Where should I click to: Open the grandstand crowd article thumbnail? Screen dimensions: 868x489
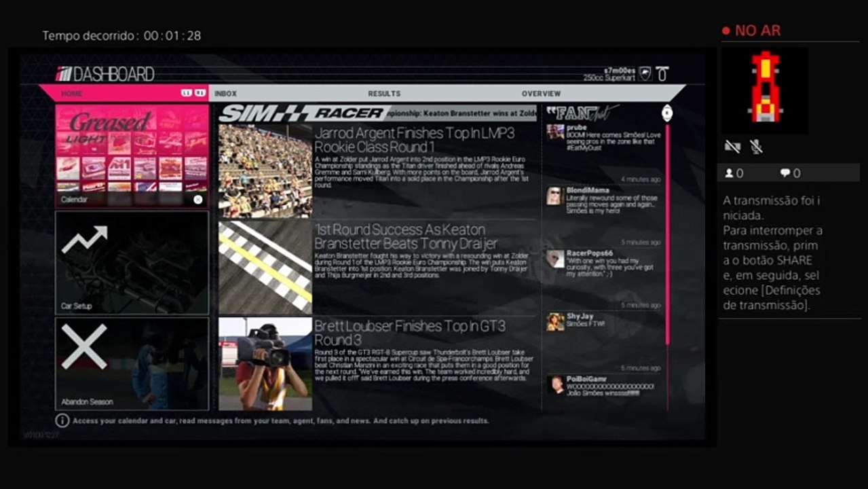(265, 170)
